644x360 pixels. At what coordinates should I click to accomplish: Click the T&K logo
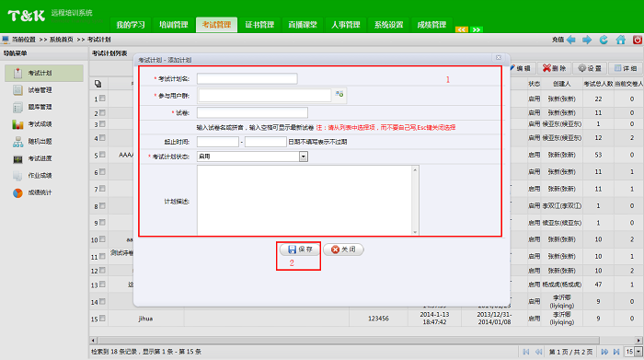[27, 16]
